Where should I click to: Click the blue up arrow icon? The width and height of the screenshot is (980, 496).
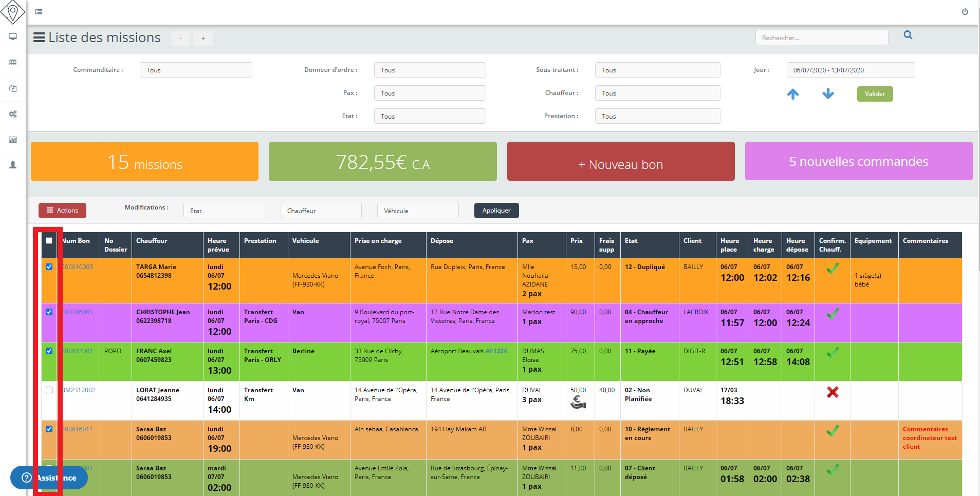pyautogui.click(x=792, y=94)
